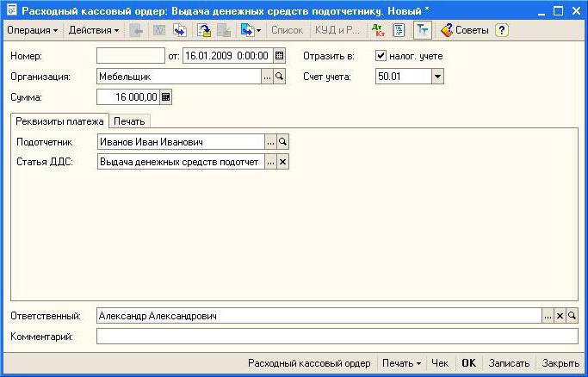Click the magnifier icon beside Иванов Иван Иванович

point(282,142)
